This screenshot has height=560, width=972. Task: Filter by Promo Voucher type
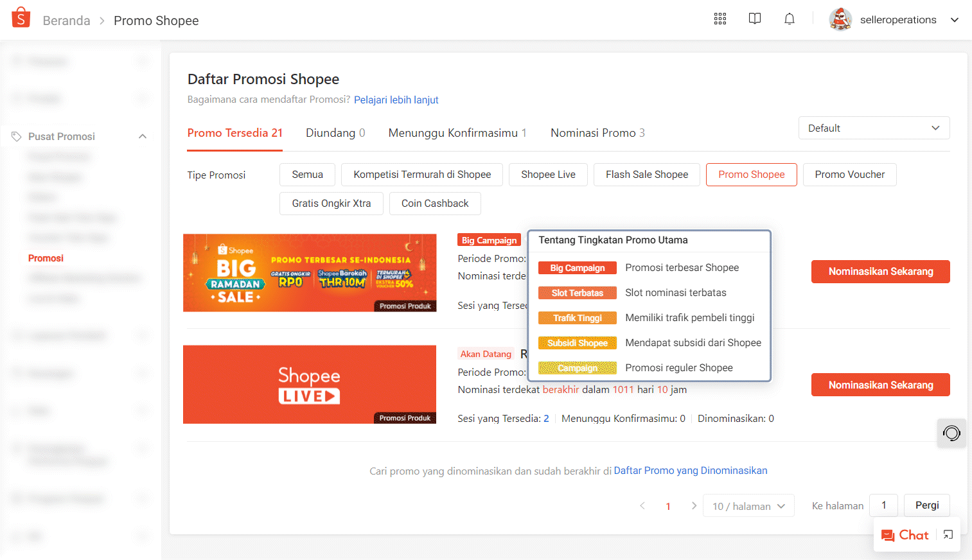(x=849, y=175)
